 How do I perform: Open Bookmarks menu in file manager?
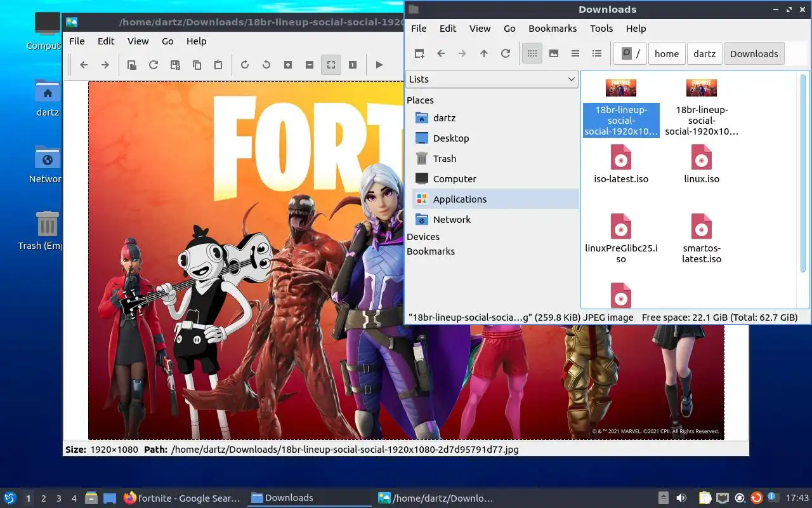[553, 29]
